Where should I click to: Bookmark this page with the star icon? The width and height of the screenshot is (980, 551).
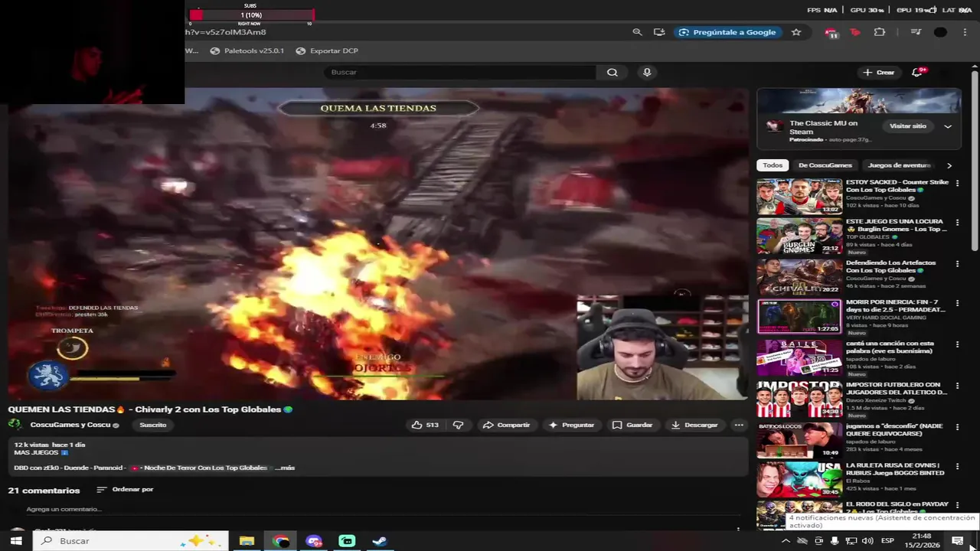click(796, 32)
